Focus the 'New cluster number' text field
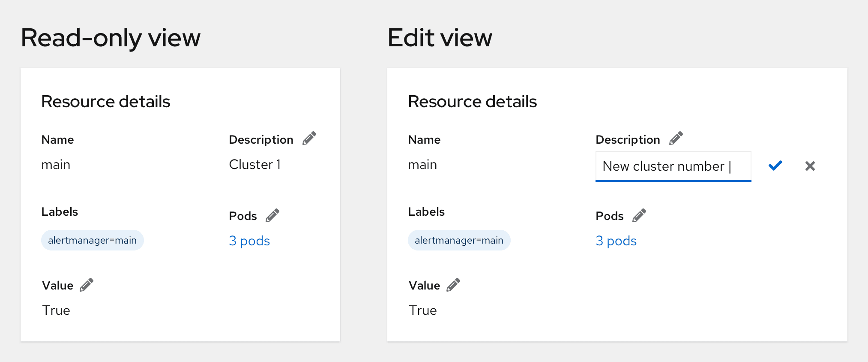 tap(673, 166)
